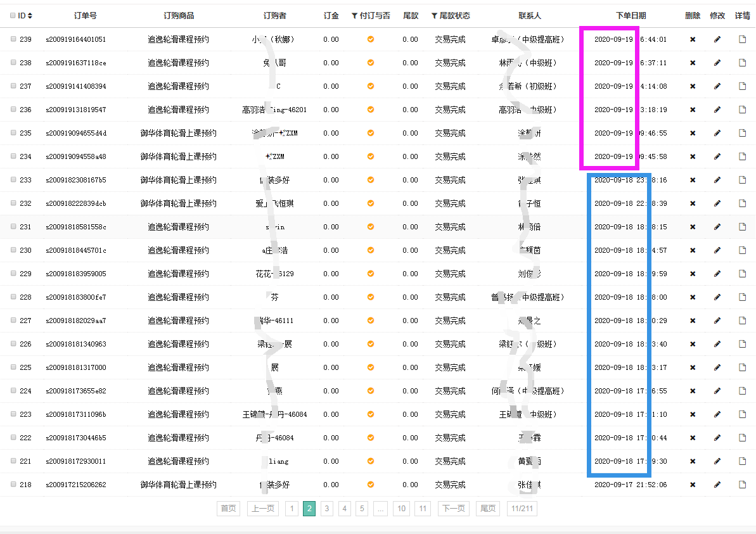Tick the checkbox for order ID 239
The image size is (756, 534).
coord(13,39)
